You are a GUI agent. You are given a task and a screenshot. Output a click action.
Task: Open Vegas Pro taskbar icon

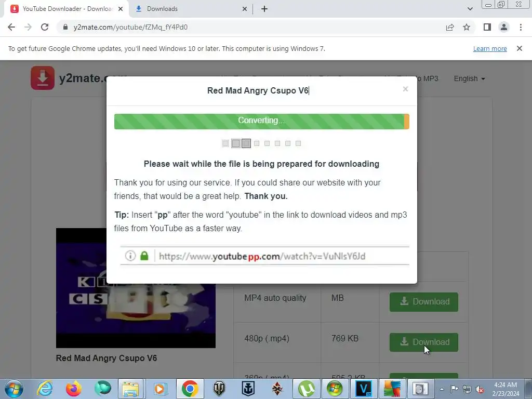363,389
